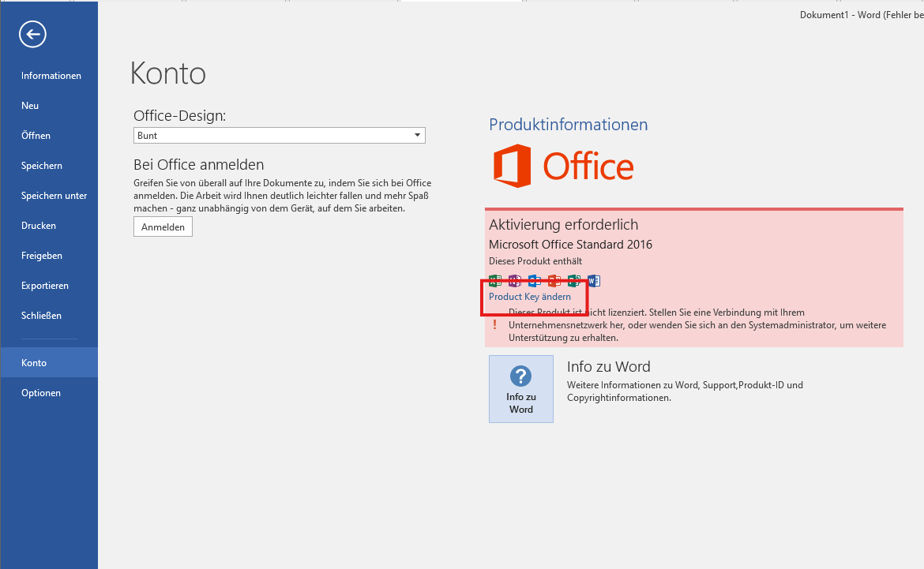Click the Excel icon in product list
This screenshot has width=924, height=569.
coord(495,280)
